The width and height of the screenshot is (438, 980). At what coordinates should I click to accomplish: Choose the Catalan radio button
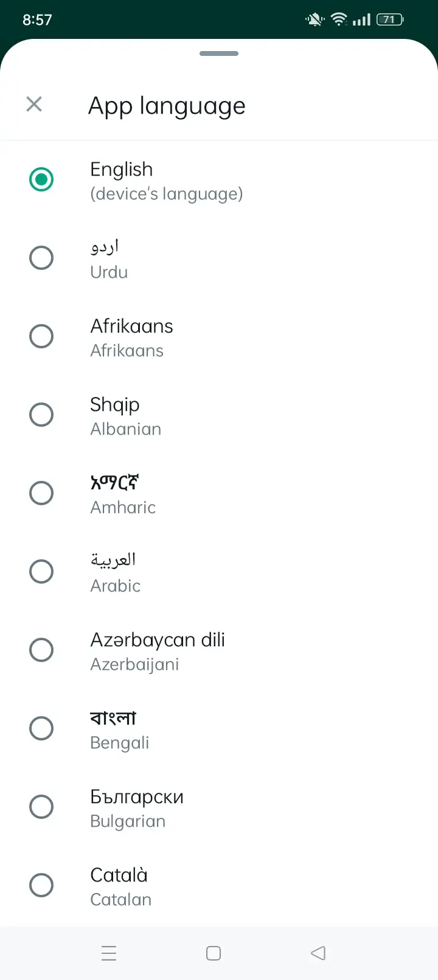[41, 885]
